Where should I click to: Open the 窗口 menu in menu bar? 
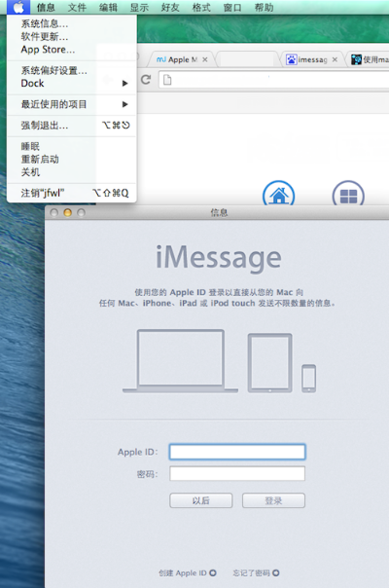[232, 7]
